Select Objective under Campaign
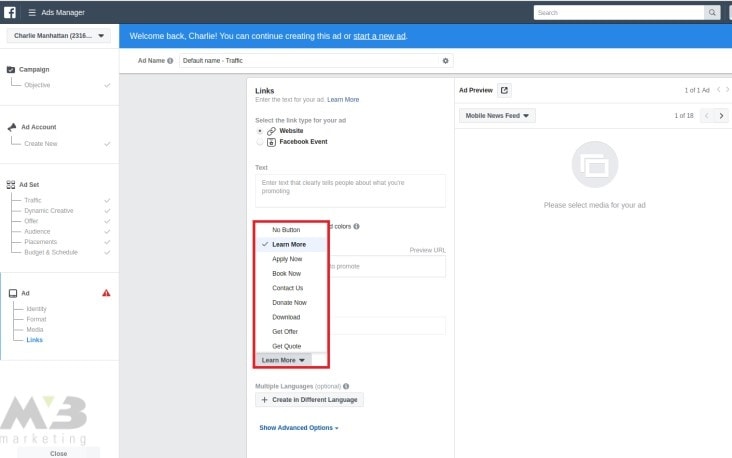The width and height of the screenshot is (732, 458). tap(37, 85)
